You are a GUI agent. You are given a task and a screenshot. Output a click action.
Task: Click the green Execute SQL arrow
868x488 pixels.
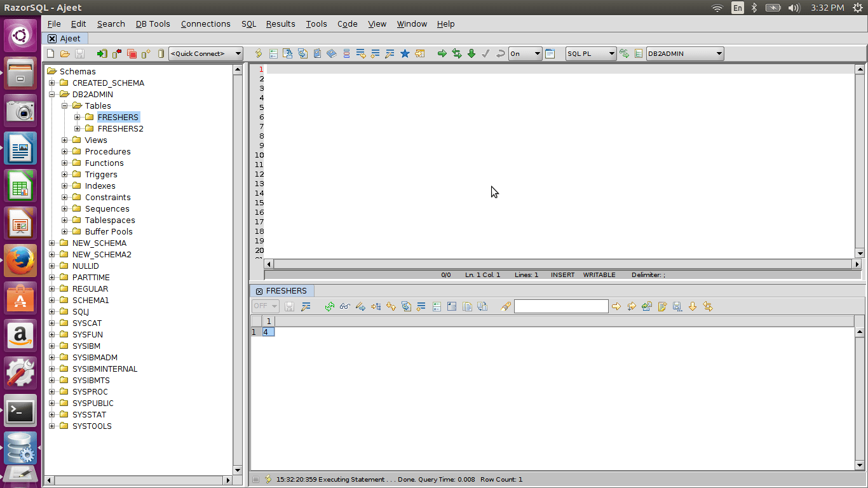point(442,54)
